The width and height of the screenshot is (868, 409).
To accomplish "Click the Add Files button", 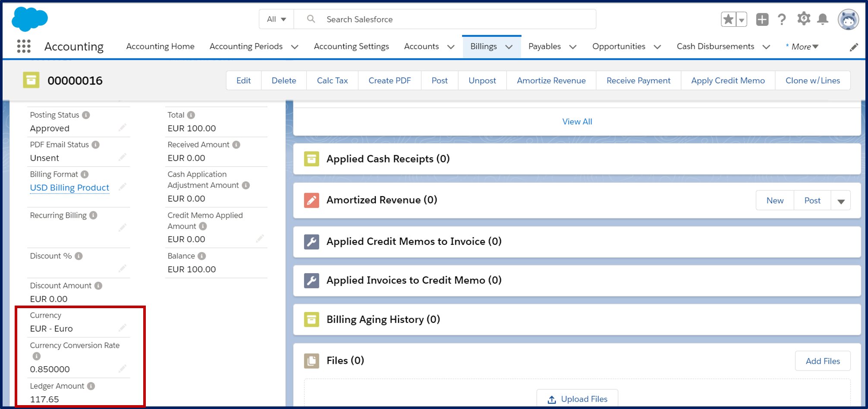I will click(823, 361).
